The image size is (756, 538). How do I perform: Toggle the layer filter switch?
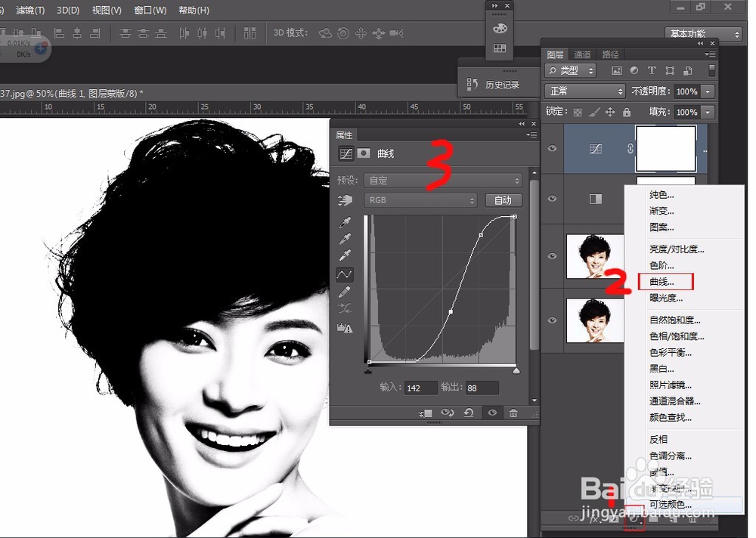tap(711, 70)
